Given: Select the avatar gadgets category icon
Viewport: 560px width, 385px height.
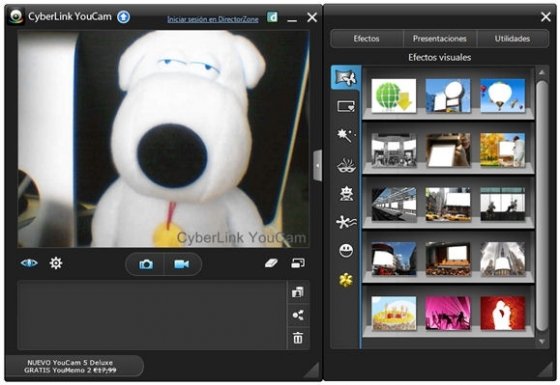Looking at the screenshot, I should tap(346, 194).
